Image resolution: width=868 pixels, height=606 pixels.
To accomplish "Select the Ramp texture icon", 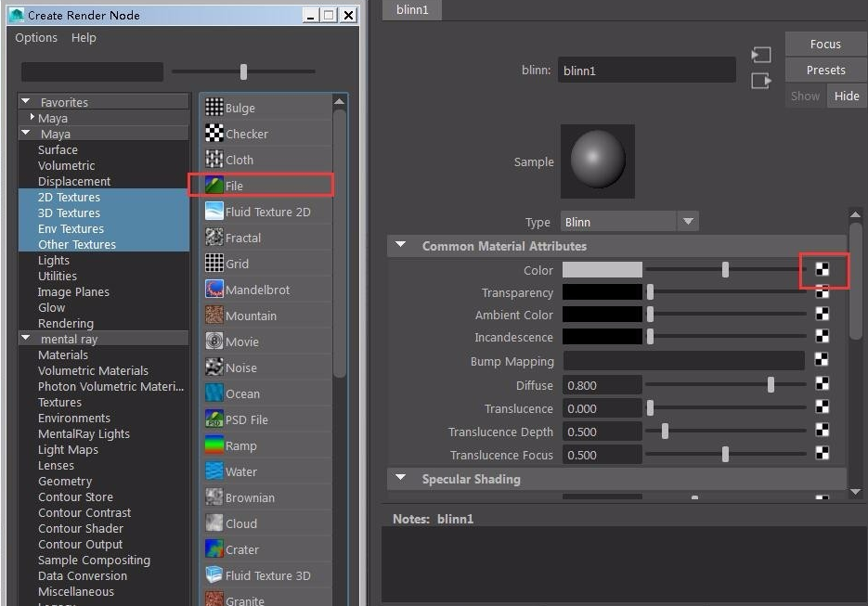I will (215, 445).
